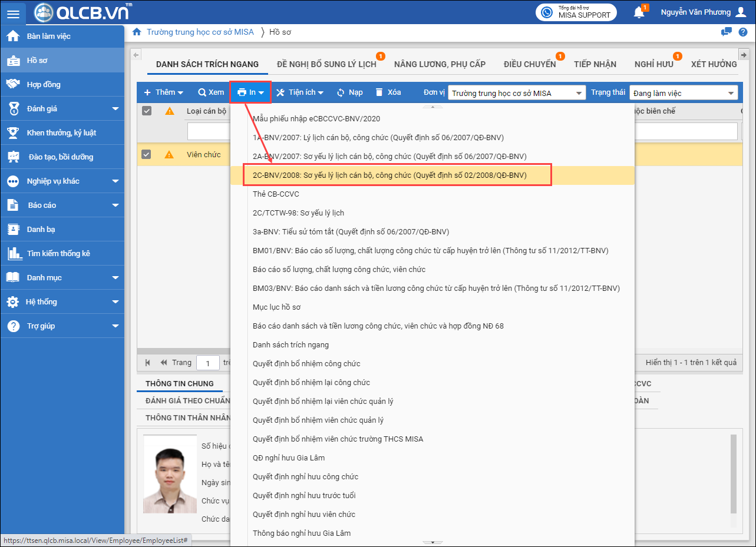
Task: Click the home icon in breadcrumb
Action: [x=137, y=32]
